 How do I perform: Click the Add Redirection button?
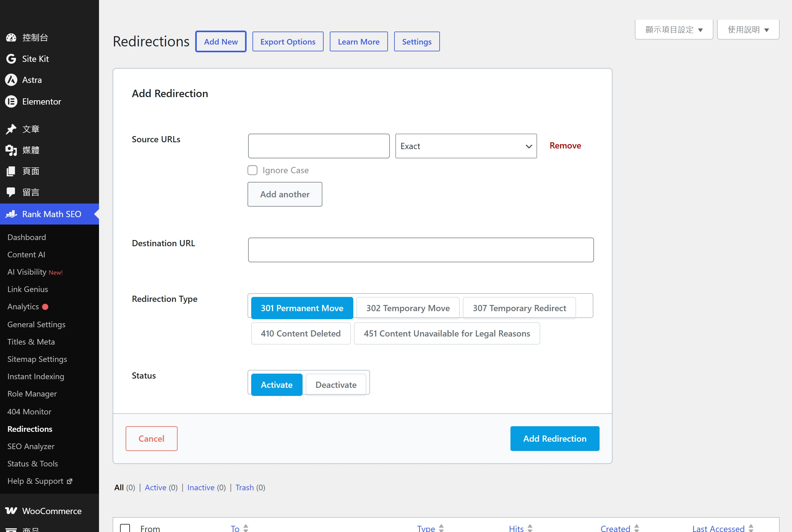(555, 438)
